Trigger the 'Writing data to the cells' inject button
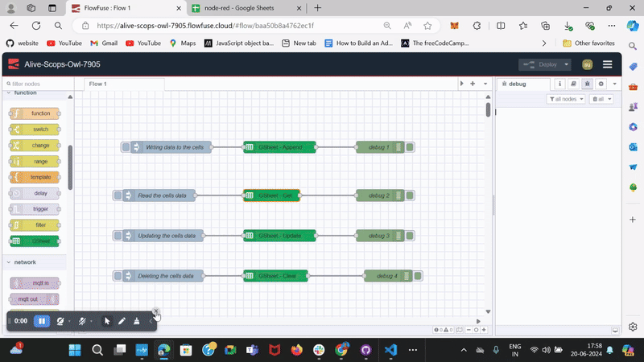The image size is (644, 362). point(126,147)
